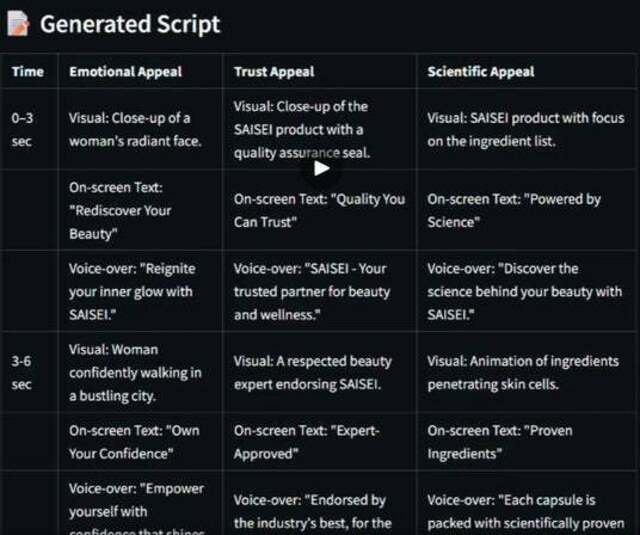Click the quality assurance seal visual cell
Screen dimensions: 640x535
tap(320, 129)
